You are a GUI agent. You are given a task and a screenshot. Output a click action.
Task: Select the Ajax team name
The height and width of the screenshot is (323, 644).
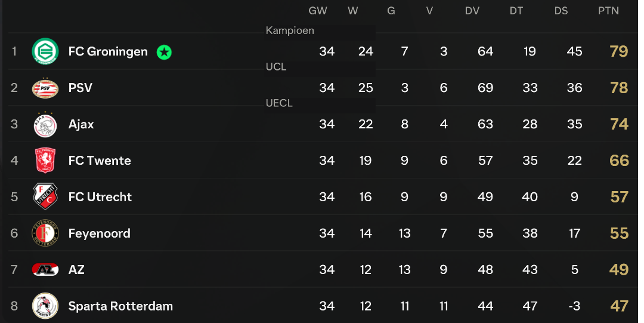click(x=81, y=124)
